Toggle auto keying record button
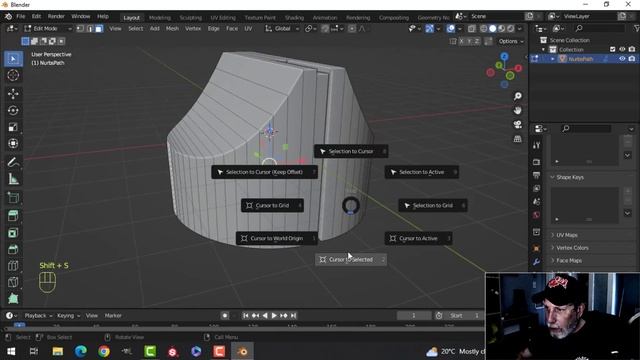Screen dimensions: 640x360 tap(224, 316)
